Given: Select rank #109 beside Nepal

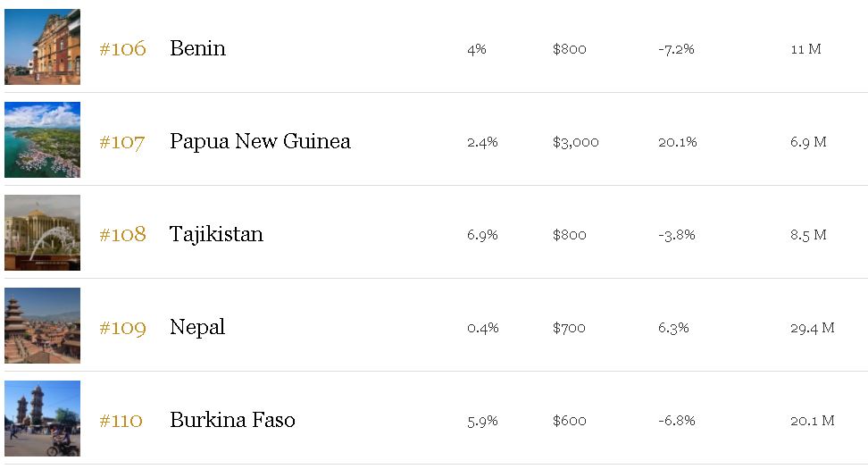Looking at the screenshot, I should [122, 327].
